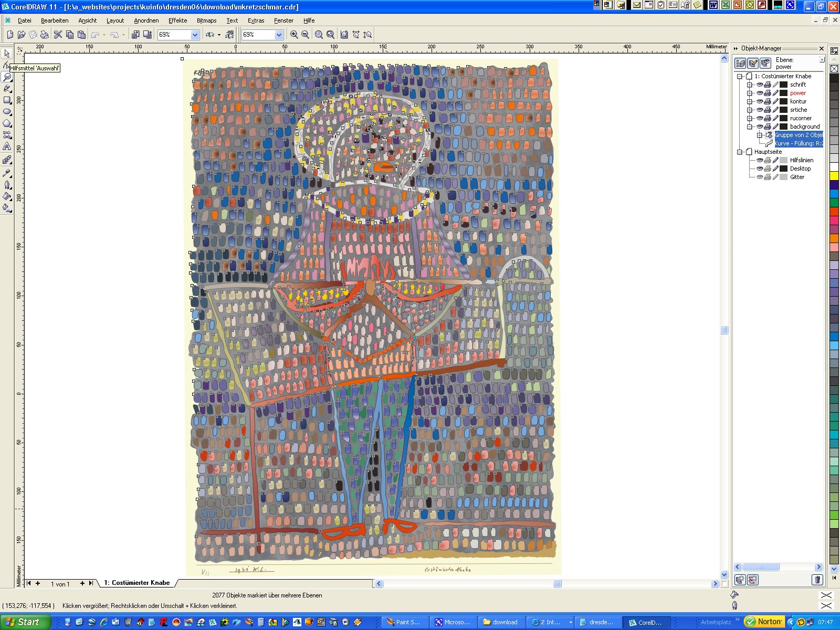
Task: Click the Print icon in toolbar
Action: [x=44, y=35]
